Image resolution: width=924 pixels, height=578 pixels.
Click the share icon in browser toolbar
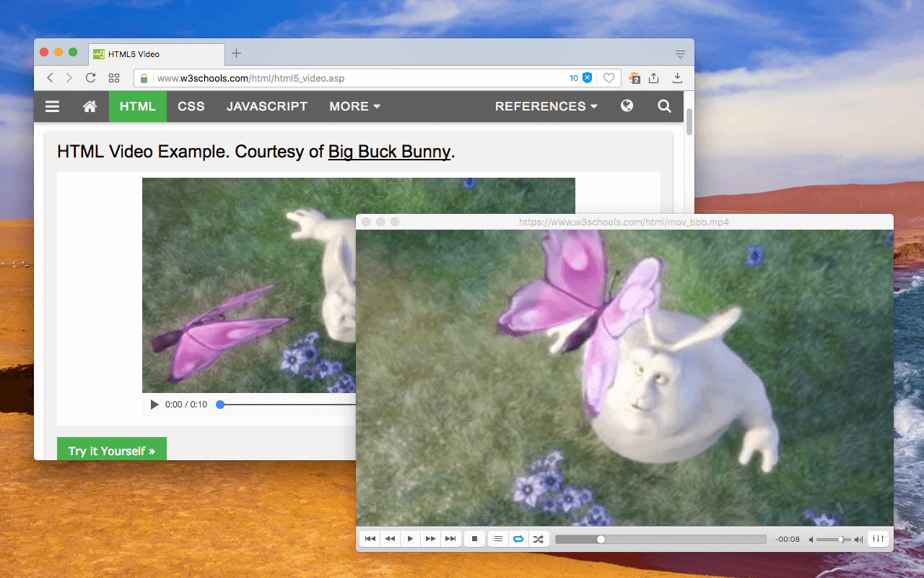point(654,78)
